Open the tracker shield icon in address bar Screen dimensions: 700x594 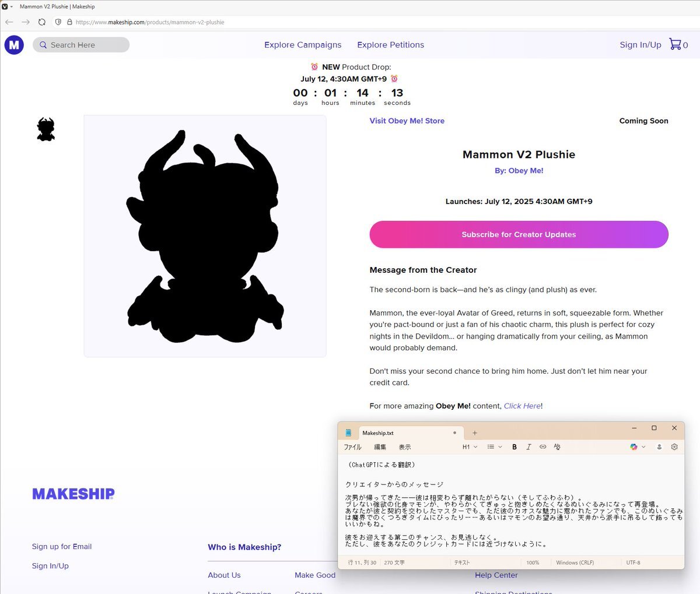click(58, 22)
